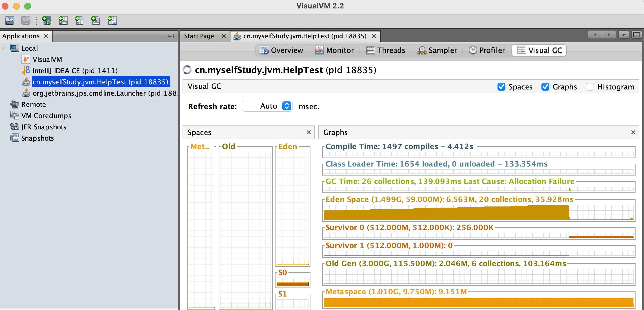The image size is (644, 310).
Task: Close the Applications panel tab
Action: (46, 36)
